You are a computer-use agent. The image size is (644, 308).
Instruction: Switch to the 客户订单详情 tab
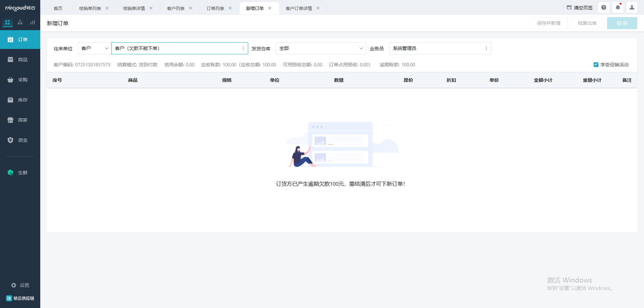[299, 8]
